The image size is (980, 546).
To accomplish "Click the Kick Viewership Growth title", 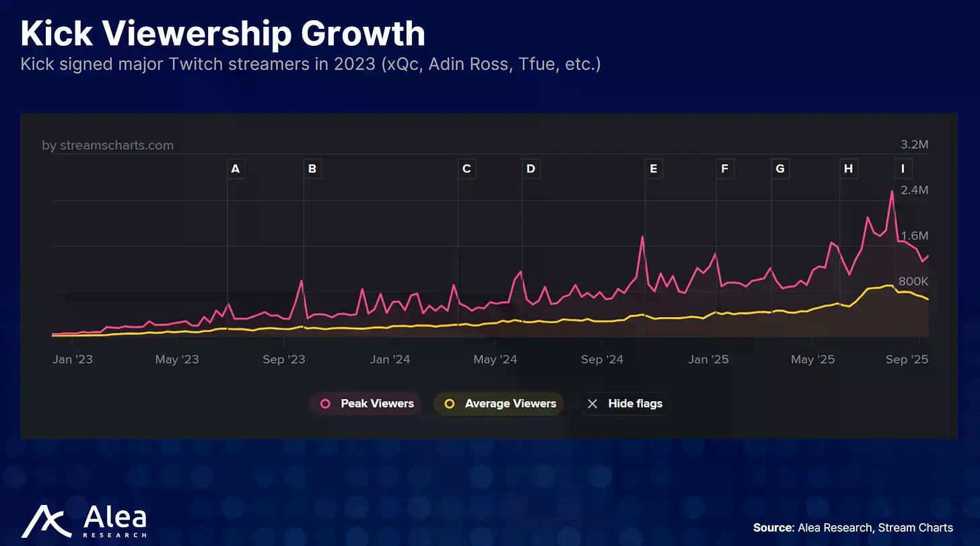I will click(x=223, y=34).
